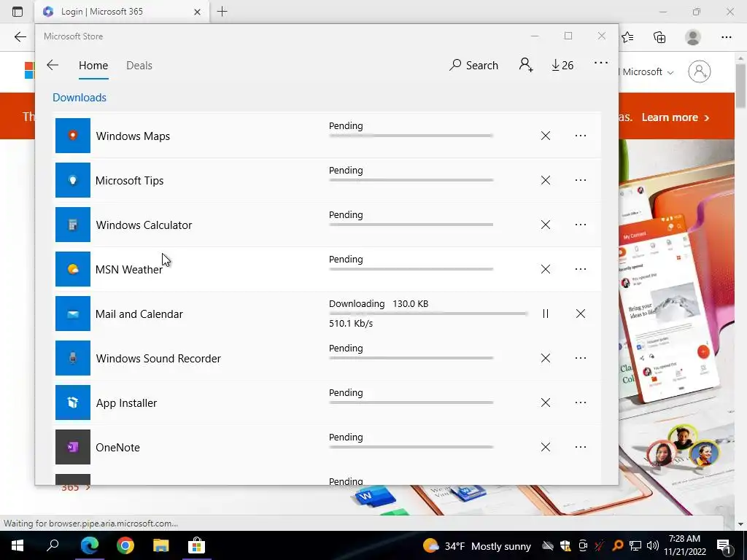The image size is (747, 560).
Task: Open more options for App Installer
Action: point(580,402)
